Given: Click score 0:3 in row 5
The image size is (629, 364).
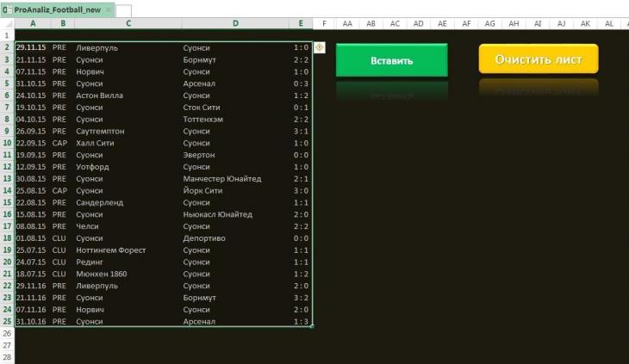Looking at the screenshot, I should point(301,83).
